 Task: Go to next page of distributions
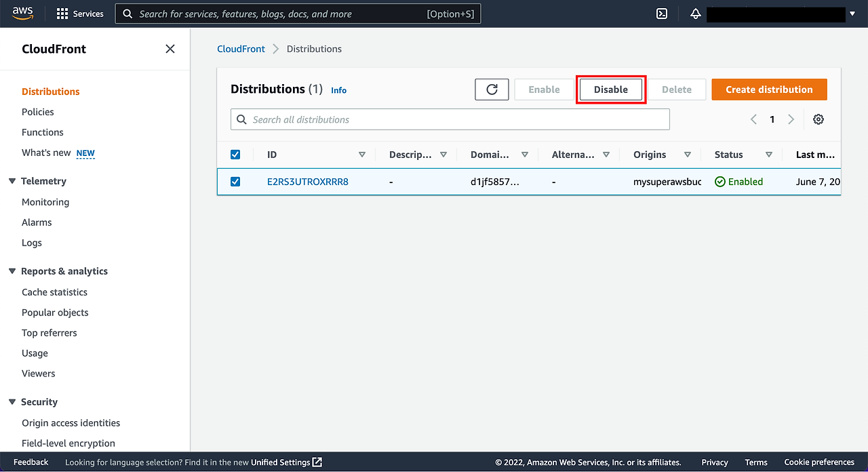click(791, 119)
